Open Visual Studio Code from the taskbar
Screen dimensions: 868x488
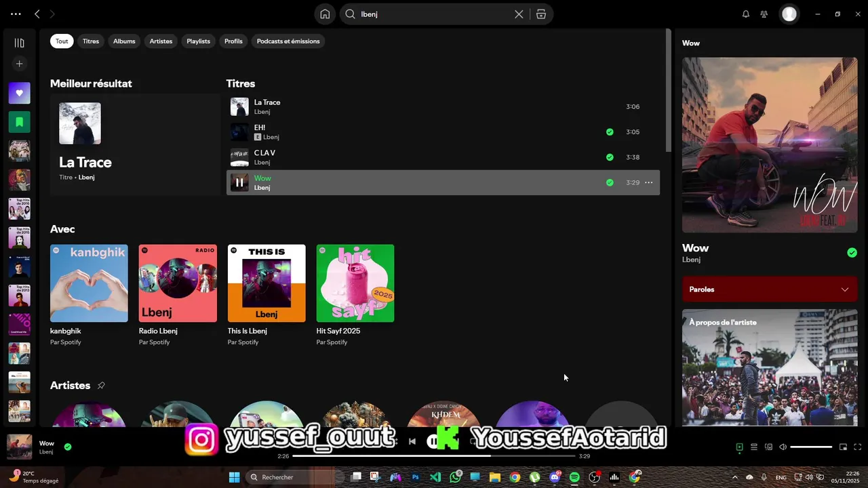(x=435, y=477)
